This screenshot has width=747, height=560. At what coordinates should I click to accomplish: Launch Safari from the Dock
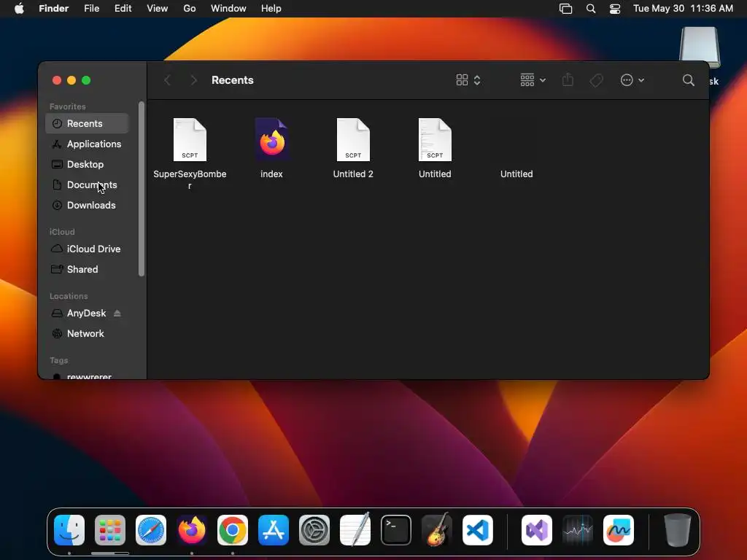(x=151, y=530)
